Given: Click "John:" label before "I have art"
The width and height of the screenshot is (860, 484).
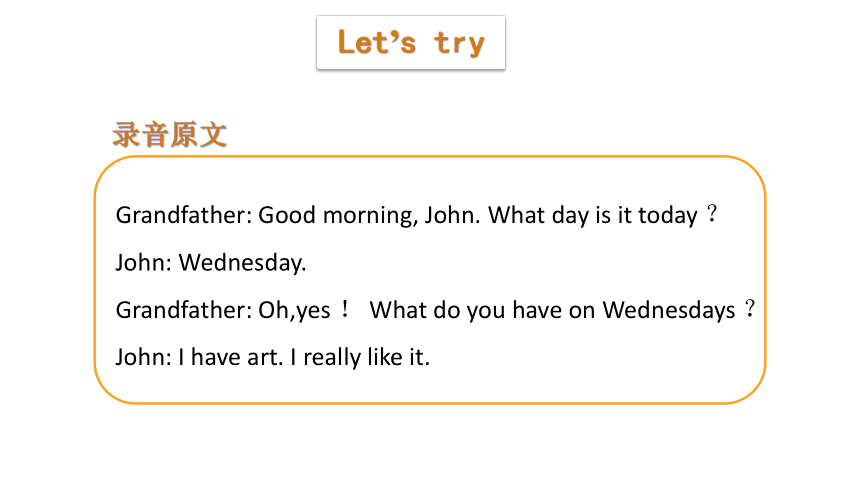Looking at the screenshot, I should [144, 357].
